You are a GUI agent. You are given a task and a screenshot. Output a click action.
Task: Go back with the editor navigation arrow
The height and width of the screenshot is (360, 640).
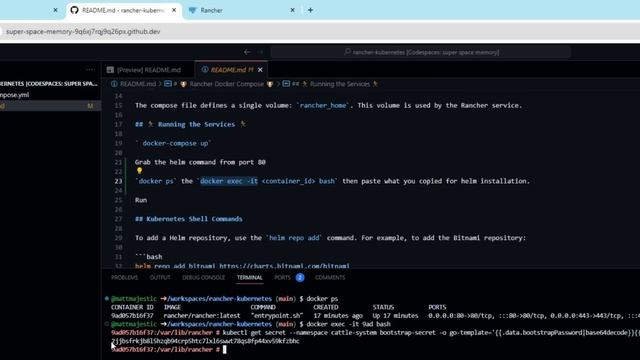(247, 52)
